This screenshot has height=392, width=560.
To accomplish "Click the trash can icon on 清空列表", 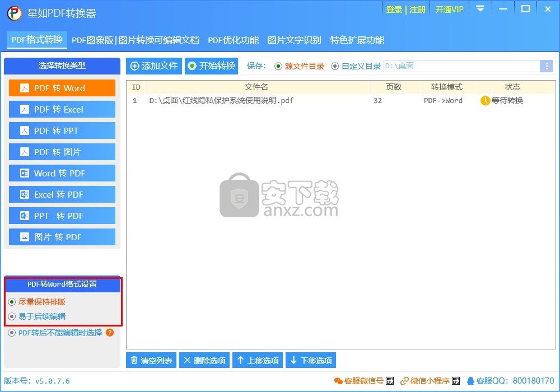I will [x=134, y=360].
